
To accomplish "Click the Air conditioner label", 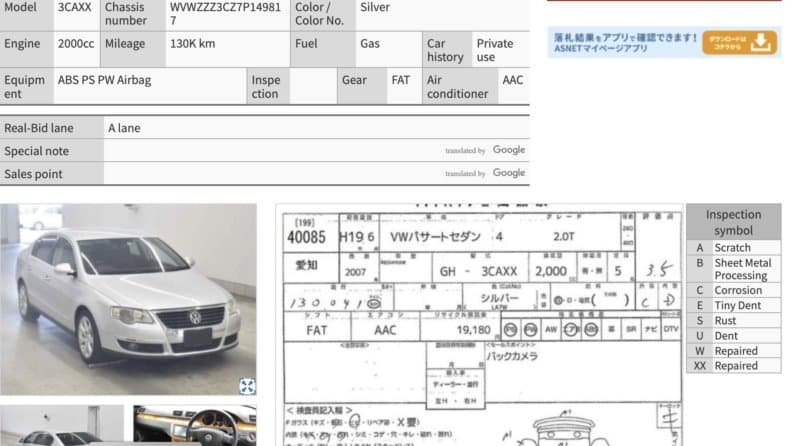I will coord(457,87).
